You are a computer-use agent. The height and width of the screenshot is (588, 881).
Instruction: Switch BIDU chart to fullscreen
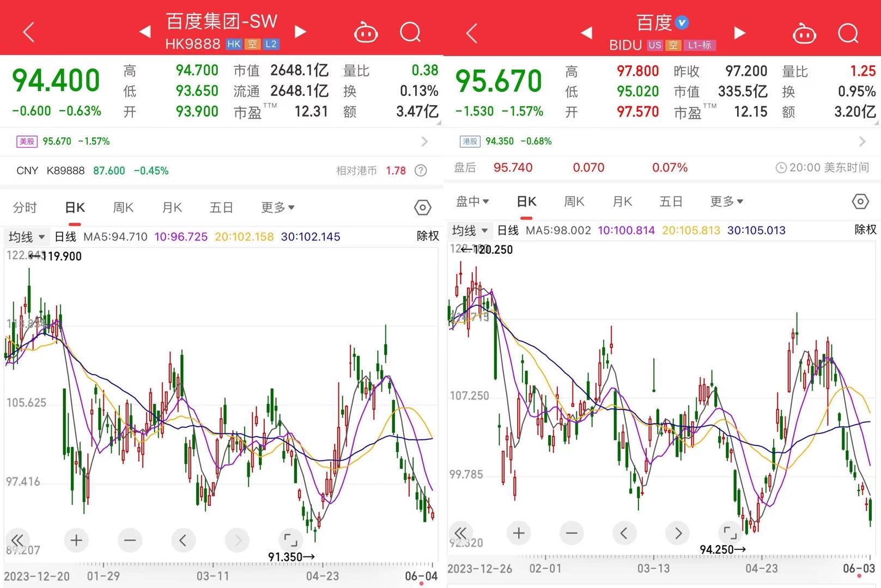coord(730,532)
